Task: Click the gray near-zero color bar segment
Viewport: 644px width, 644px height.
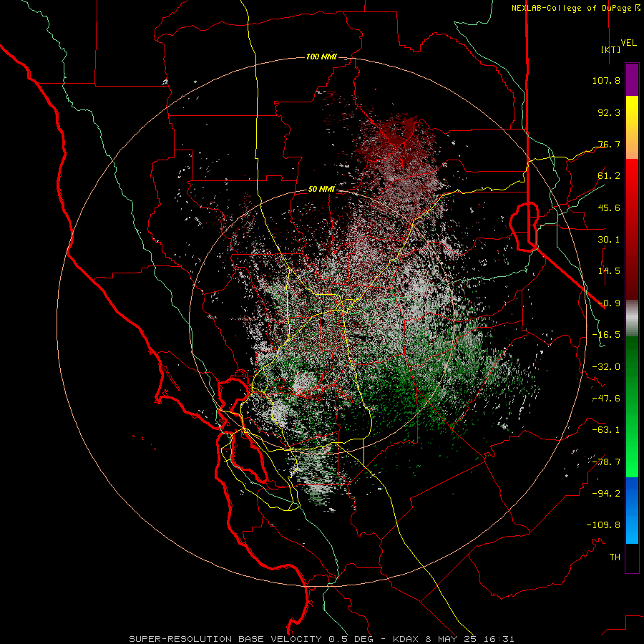Action: [632, 318]
